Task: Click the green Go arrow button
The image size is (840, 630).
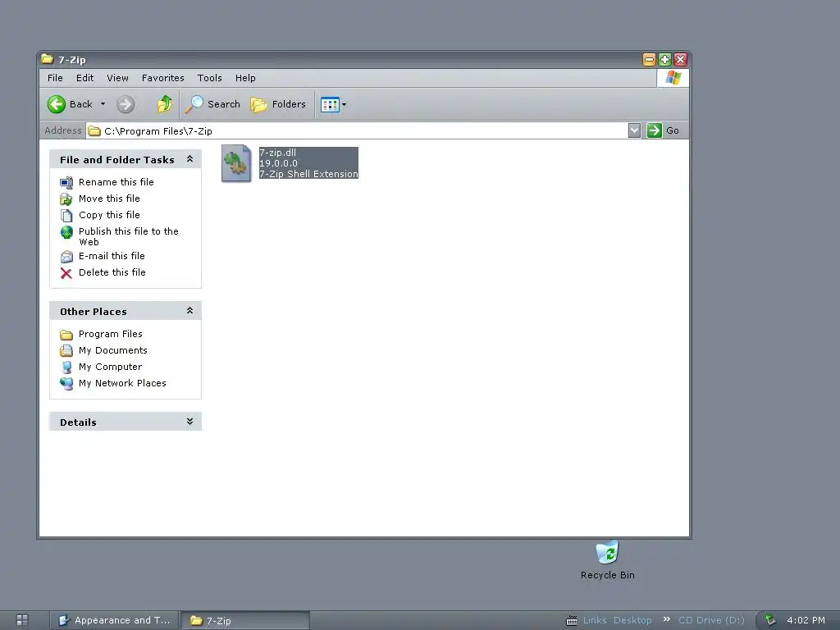Action: point(654,130)
